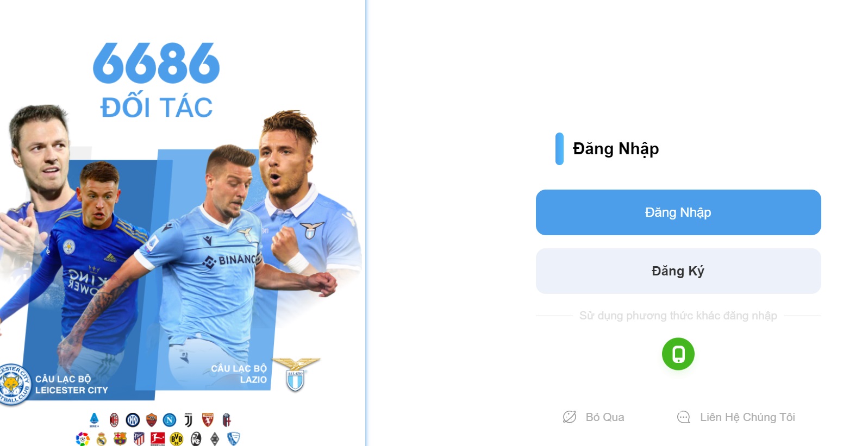
Task: Click the Serie A league logo
Action: pos(94,420)
